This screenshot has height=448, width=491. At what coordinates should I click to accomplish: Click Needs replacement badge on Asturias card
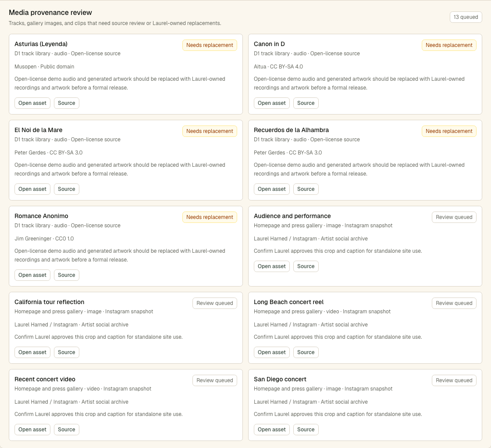click(x=210, y=45)
